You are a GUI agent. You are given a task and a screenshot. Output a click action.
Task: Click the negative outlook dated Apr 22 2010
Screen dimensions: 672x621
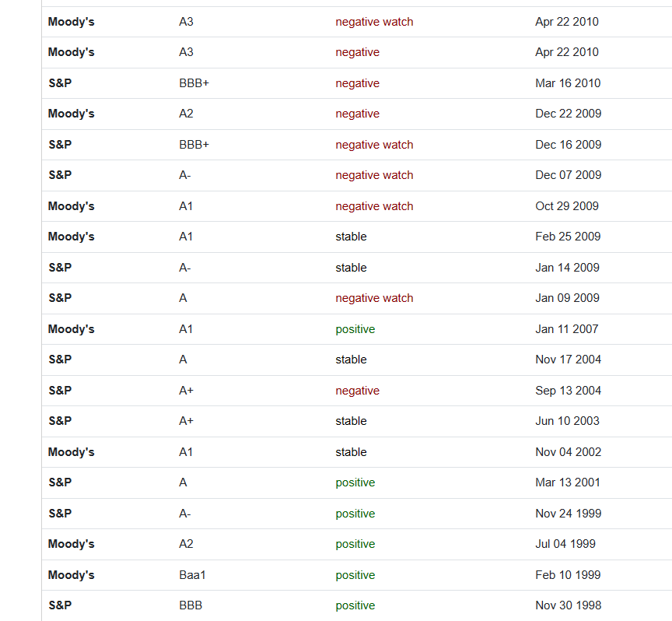tap(357, 52)
